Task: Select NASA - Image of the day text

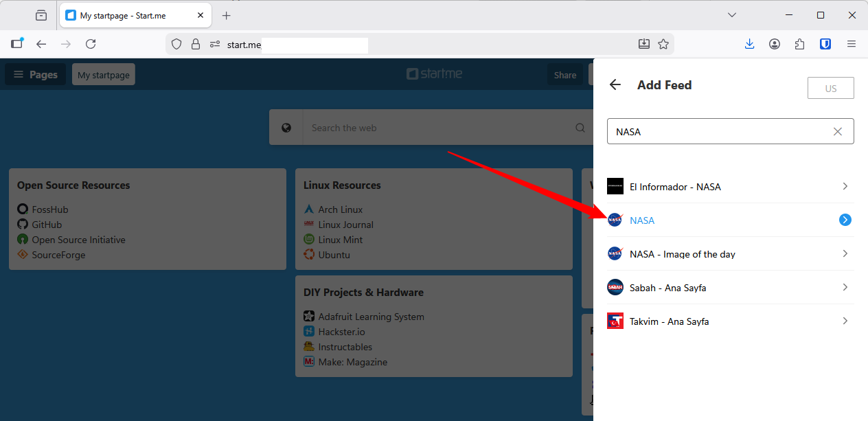Action: coord(683,254)
